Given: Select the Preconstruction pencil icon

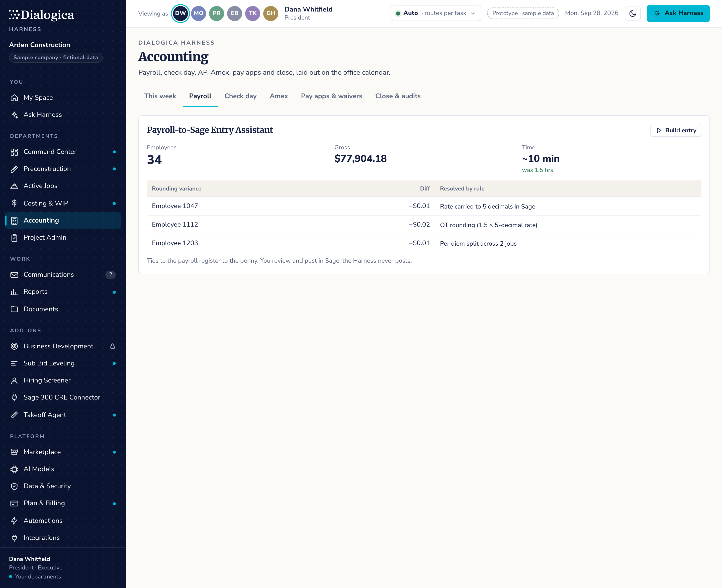Looking at the screenshot, I should point(14,169).
